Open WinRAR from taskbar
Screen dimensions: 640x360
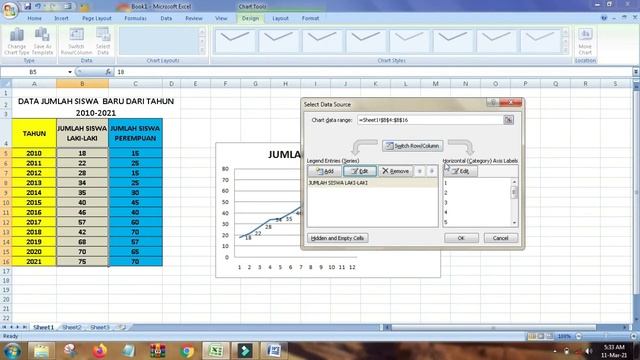[158, 351]
